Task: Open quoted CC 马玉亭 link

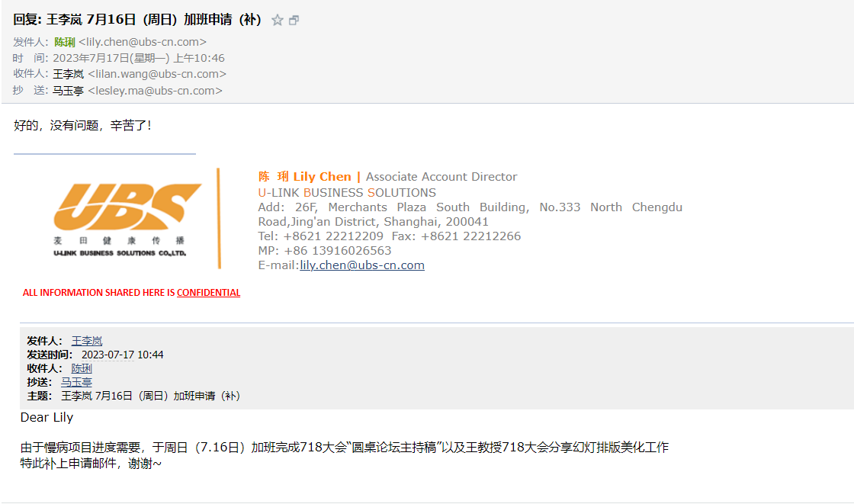Action: [76, 382]
